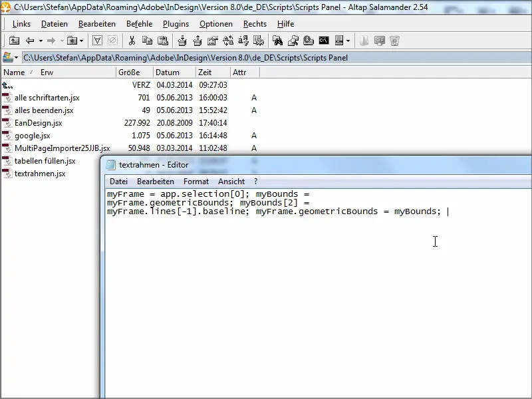The height and width of the screenshot is (399, 532).
Task: Open Bearbeiten menu in Editor window
Action: coord(156,182)
